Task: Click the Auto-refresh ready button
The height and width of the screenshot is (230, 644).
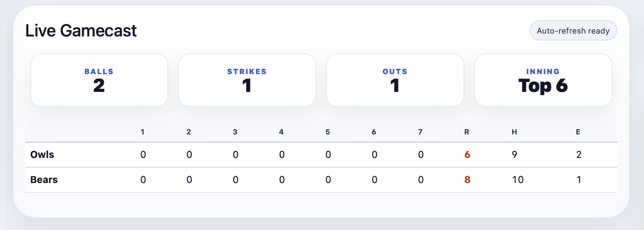Action: click(x=573, y=31)
